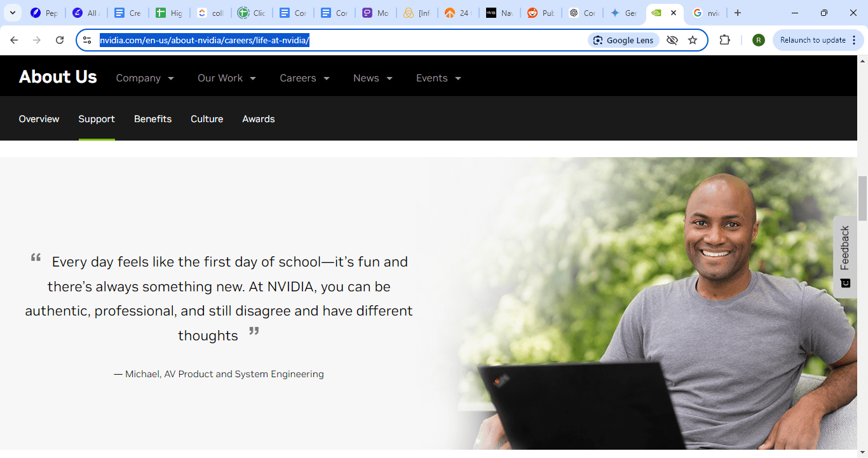Image resolution: width=868 pixels, height=458 pixels.
Task: Expand the Company dropdown menu
Action: (145, 78)
